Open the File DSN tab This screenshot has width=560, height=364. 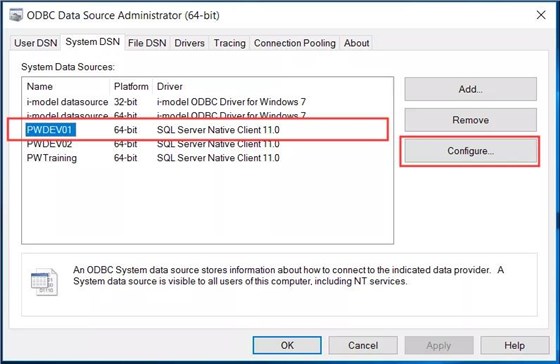pos(147,43)
